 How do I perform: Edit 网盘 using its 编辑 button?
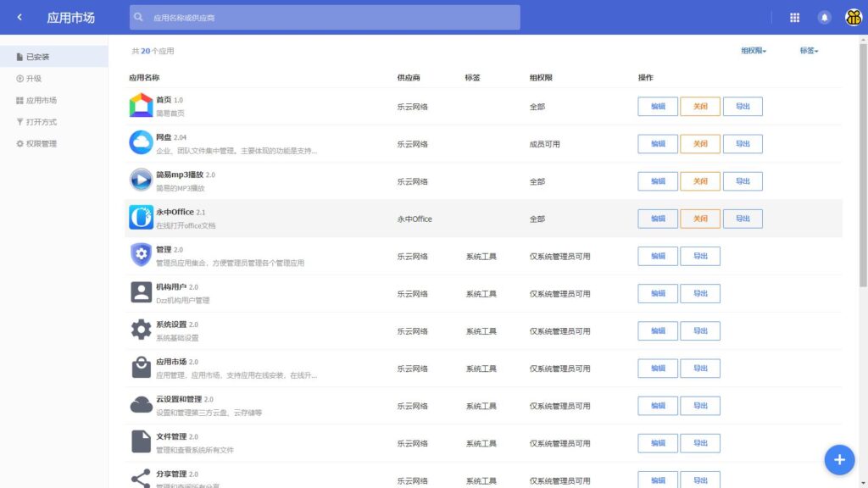(x=658, y=143)
